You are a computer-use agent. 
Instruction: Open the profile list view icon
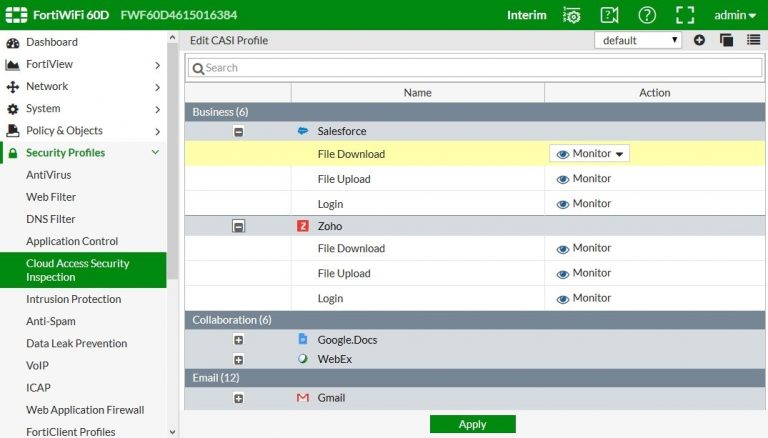(753, 40)
